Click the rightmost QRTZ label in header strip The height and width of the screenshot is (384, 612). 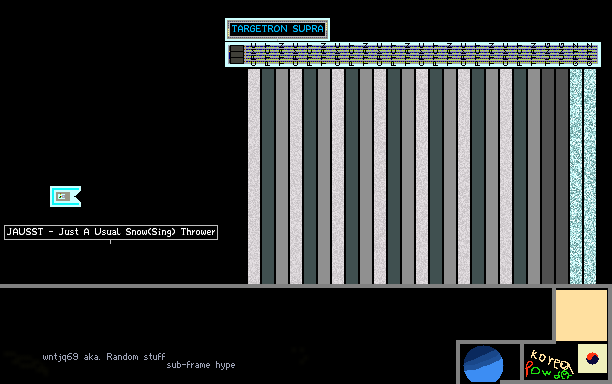(x=590, y=55)
